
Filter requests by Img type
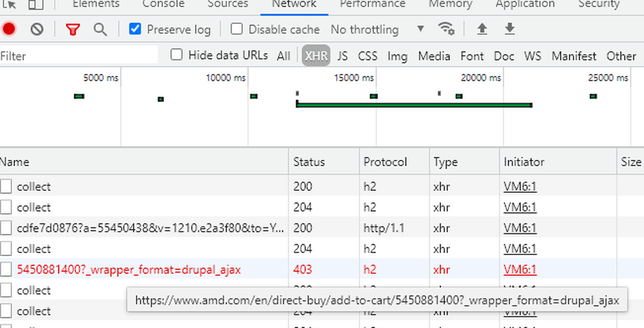(x=397, y=56)
